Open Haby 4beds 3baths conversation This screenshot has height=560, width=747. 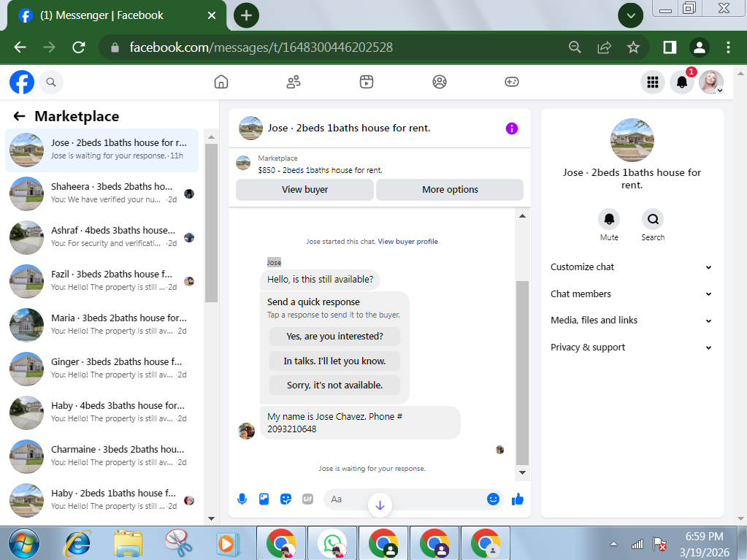(102, 413)
